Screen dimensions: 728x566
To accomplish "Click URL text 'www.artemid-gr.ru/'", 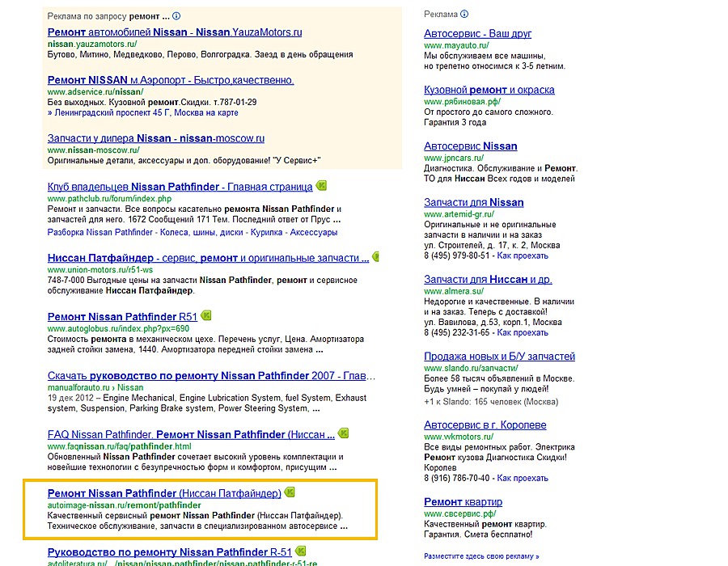I will (x=459, y=214).
